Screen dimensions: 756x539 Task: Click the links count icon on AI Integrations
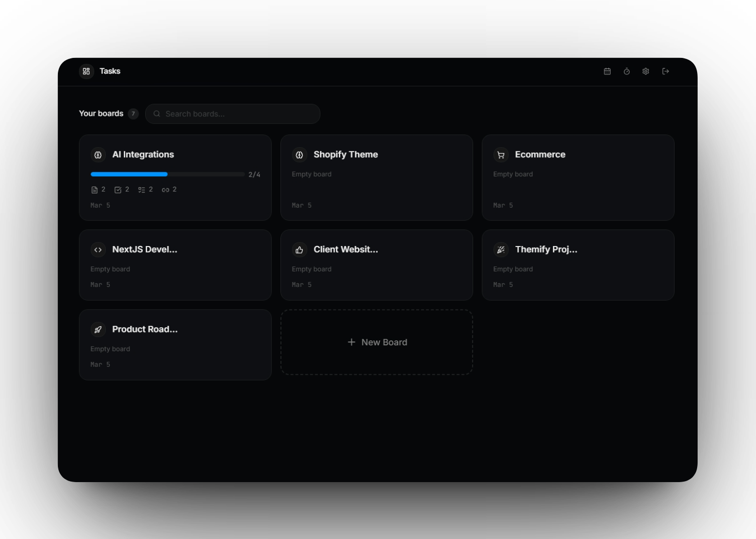click(165, 190)
